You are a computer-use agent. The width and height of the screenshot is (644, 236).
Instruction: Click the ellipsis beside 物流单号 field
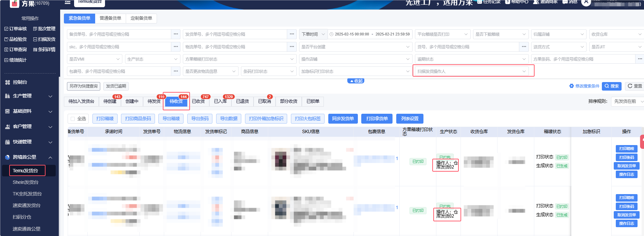(x=292, y=47)
